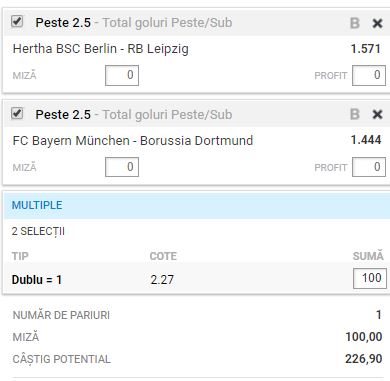Screen dimensions: 390x381
Task: Click the first Peste 2.5 selection title
Action: click(63, 23)
